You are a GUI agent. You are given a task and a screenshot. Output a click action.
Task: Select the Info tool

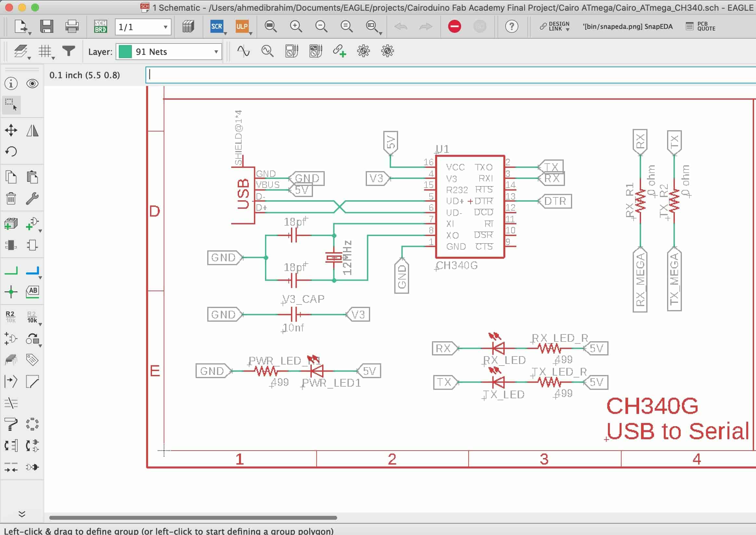tap(11, 84)
